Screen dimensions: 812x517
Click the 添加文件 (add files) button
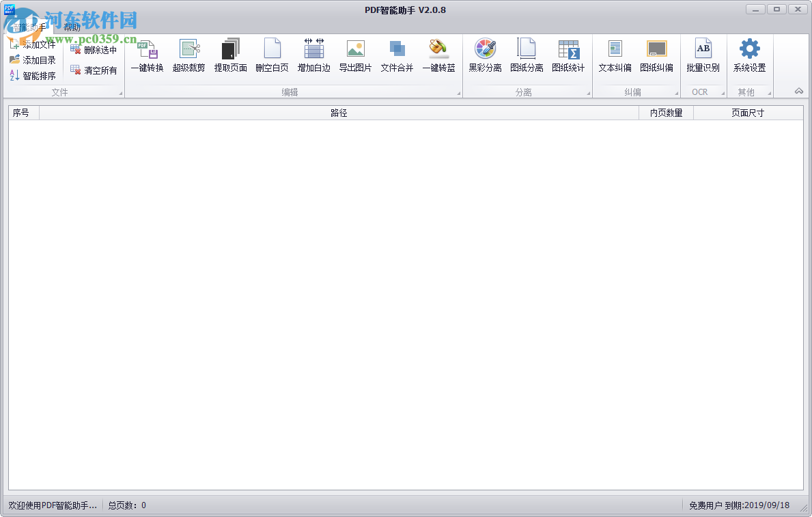click(33, 42)
